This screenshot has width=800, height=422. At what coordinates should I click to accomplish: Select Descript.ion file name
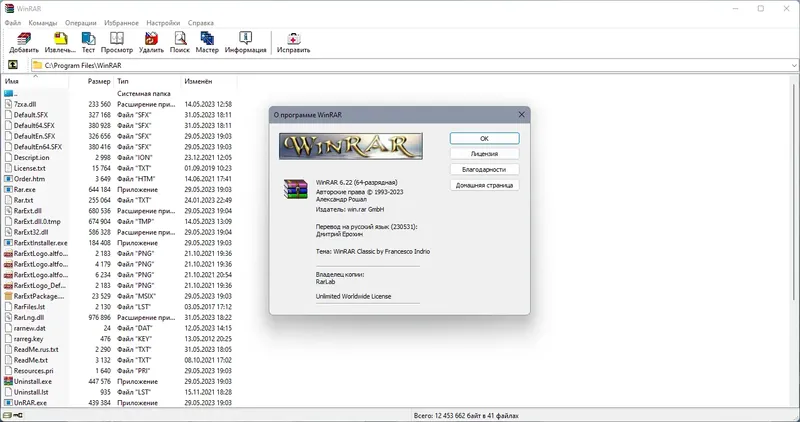coord(32,157)
